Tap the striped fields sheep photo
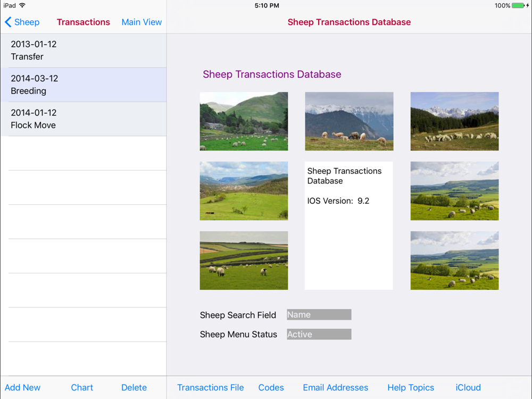Screen dimensions: 532x399 coord(244,261)
